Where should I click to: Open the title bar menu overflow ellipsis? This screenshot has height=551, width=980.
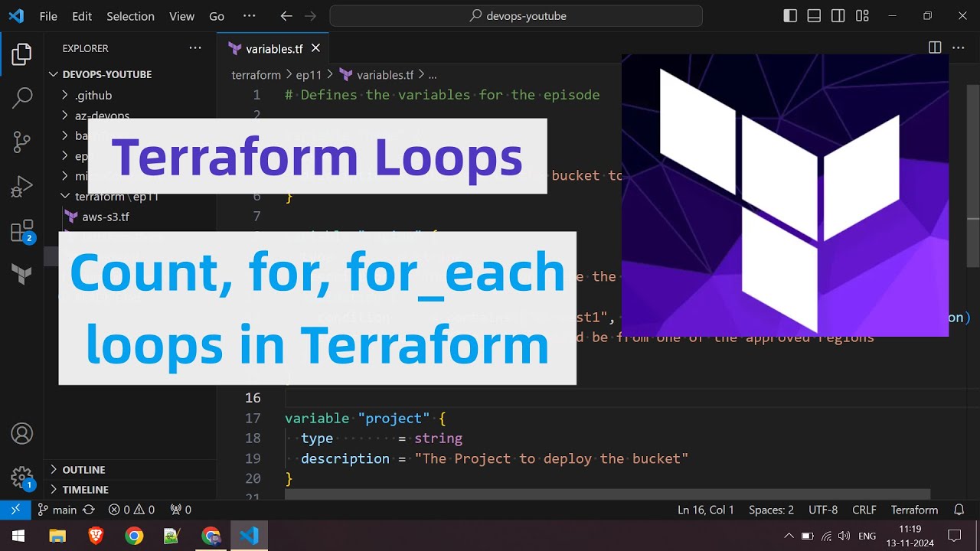(249, 16)
